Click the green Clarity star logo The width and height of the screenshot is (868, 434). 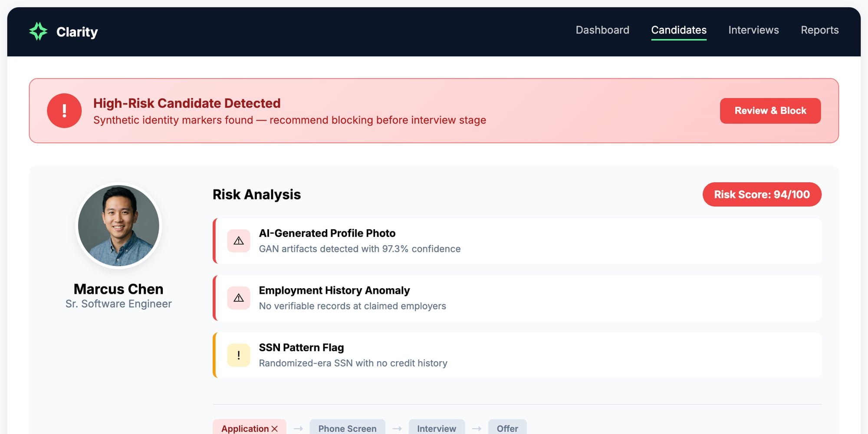click(38, 31)
